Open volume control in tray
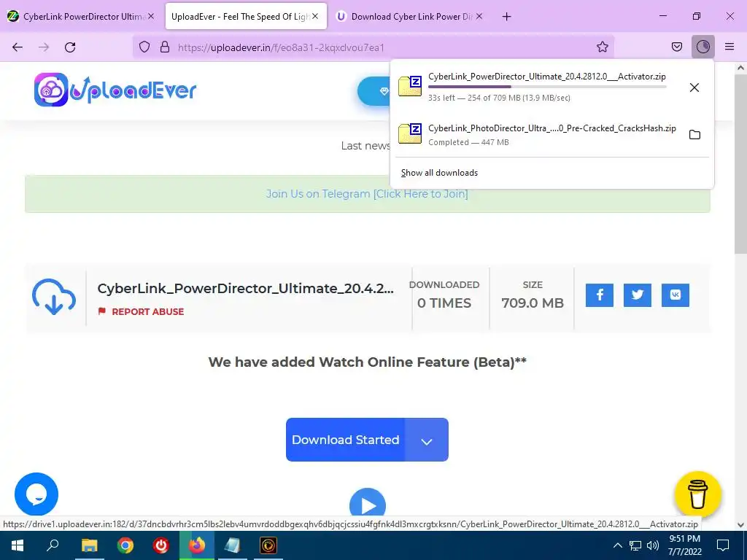The height and width of the screenshot is (560, 747). click(x=653, y=545)
